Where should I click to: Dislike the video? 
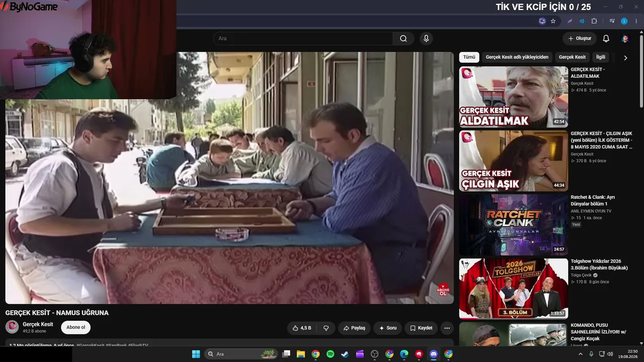(326, 328)
